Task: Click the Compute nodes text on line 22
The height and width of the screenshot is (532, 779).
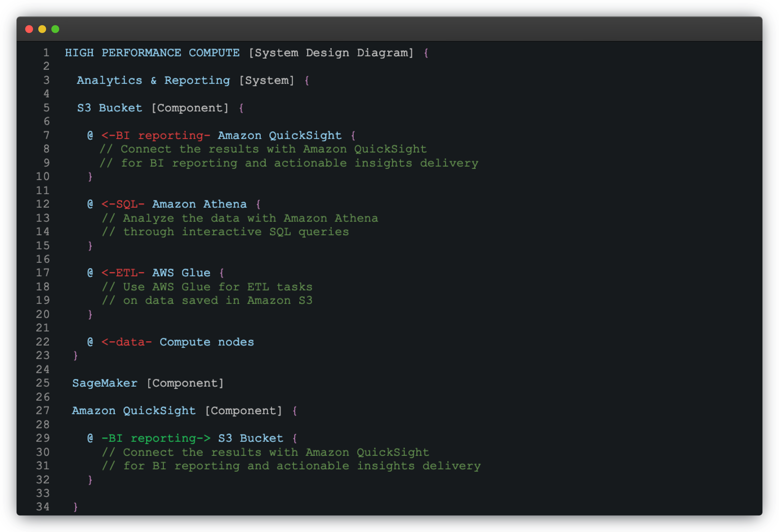Action: [206, 342]
